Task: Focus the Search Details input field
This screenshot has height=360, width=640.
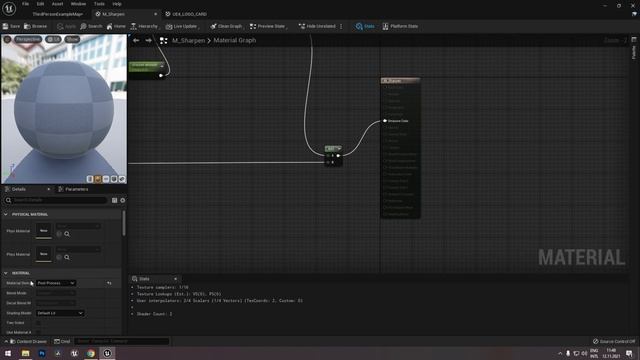Action: click(56, 200)
